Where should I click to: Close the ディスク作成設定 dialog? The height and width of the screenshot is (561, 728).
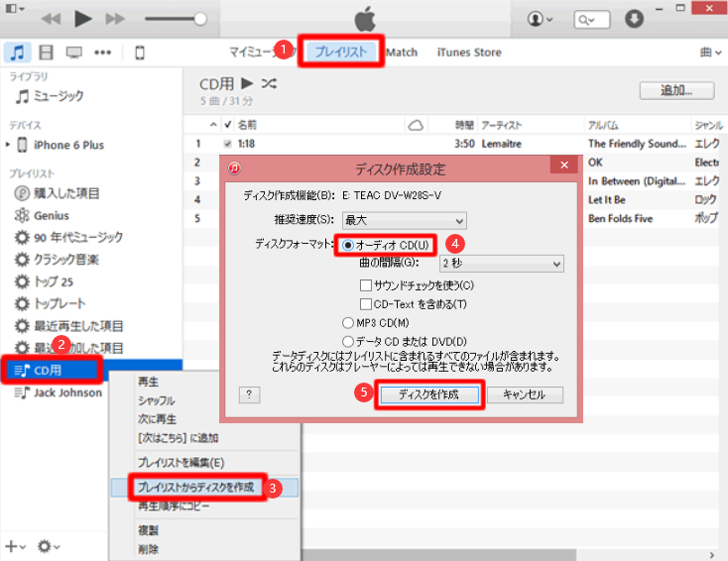pos(564,165)
